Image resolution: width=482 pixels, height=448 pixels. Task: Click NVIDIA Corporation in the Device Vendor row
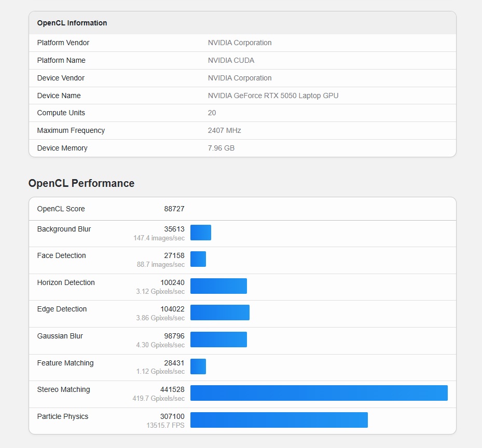[x=240, y=78]
